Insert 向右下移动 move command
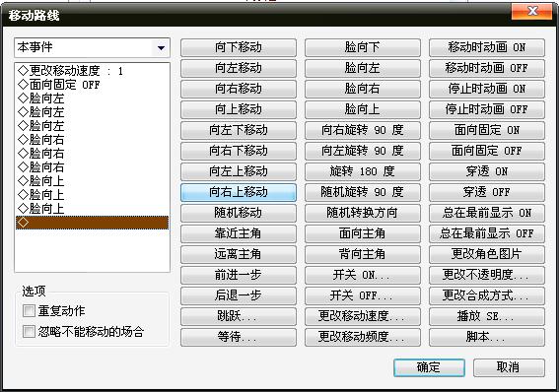Image resolution: width=559 pixels, height=392 pixels. pyautogui.click(x=239, y=151)
